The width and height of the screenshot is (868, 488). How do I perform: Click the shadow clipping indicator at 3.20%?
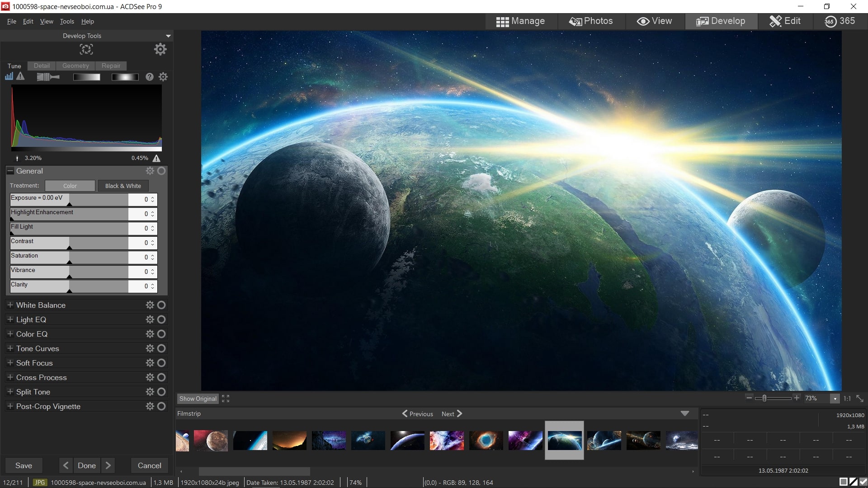click(x=18, y=158)
